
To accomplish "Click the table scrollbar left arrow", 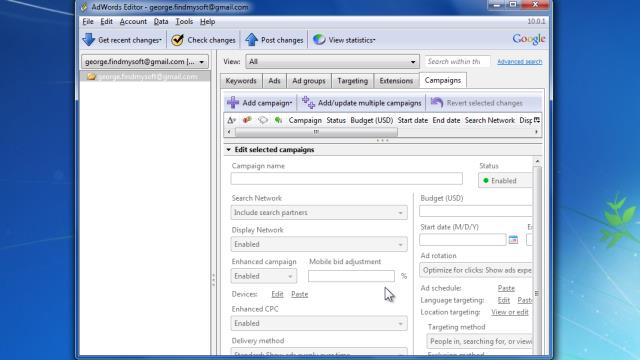I will click(x=229, y=132).
